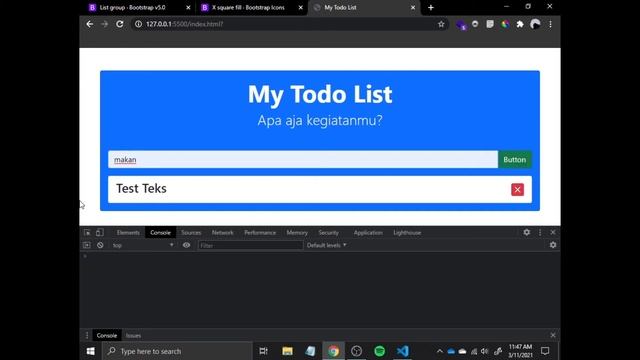This screenshot has height=360, width=640.
Task: Click the browser back arrow
Action: click(x=90, y=24)
